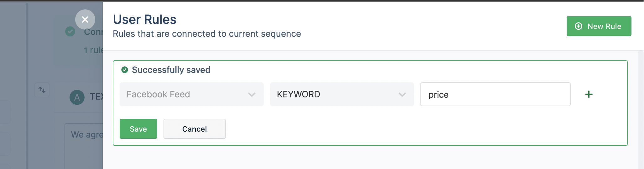
Task: Open the KEYWORD type dropdown
Action: 342,94
